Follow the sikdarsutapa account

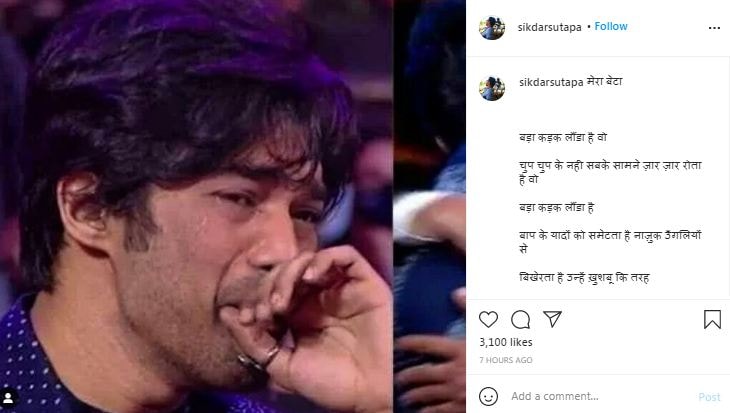point(611,27)
